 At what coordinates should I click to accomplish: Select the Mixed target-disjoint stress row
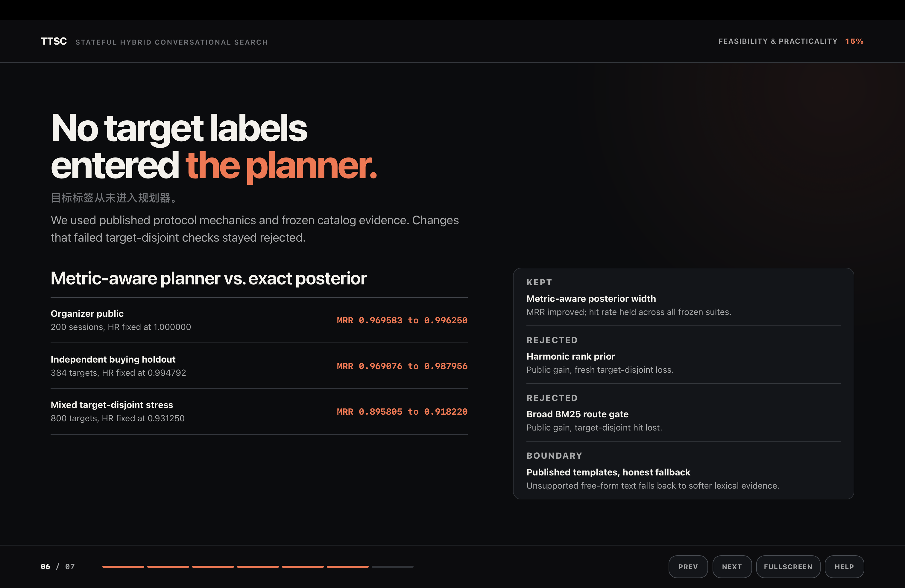(x=259, y=412)
